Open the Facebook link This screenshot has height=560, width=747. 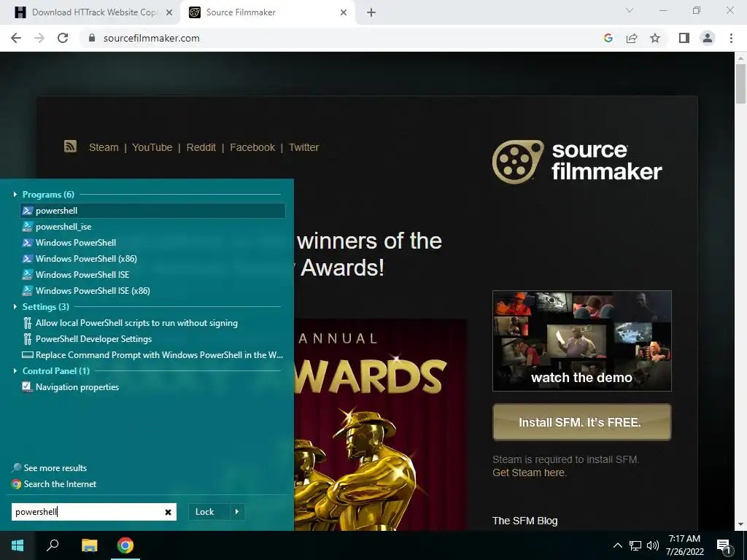252,147
